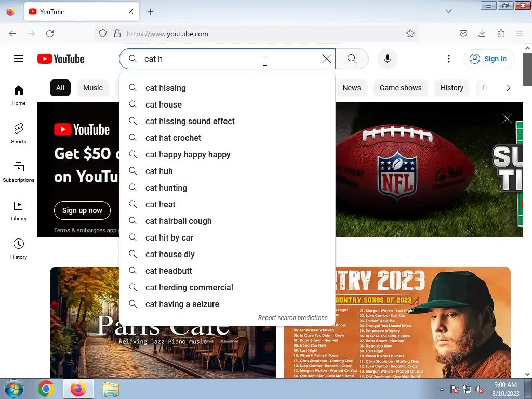Choose suggestion 'cat house'
The image size is (532, 399).
(228, 104)
